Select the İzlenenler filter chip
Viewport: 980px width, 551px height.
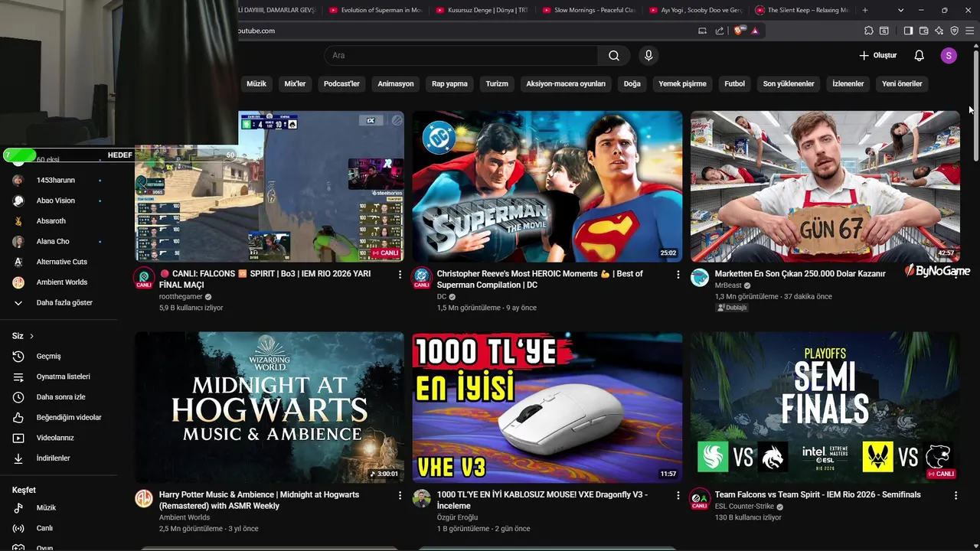pos(848,83)
